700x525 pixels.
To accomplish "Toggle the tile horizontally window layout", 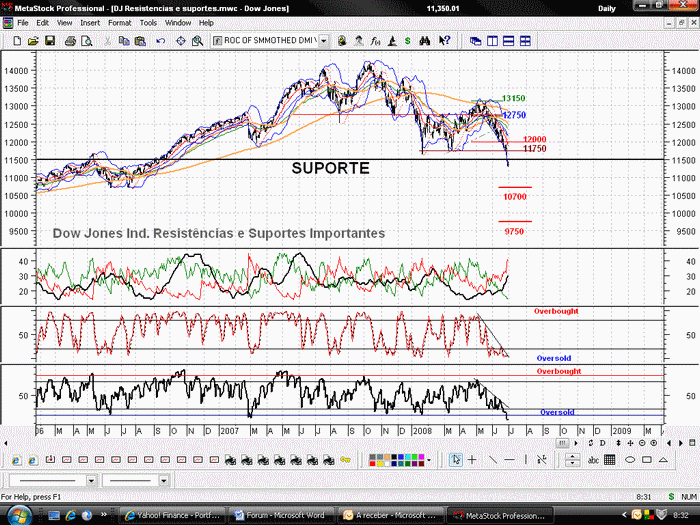I will tap(508, 41).
